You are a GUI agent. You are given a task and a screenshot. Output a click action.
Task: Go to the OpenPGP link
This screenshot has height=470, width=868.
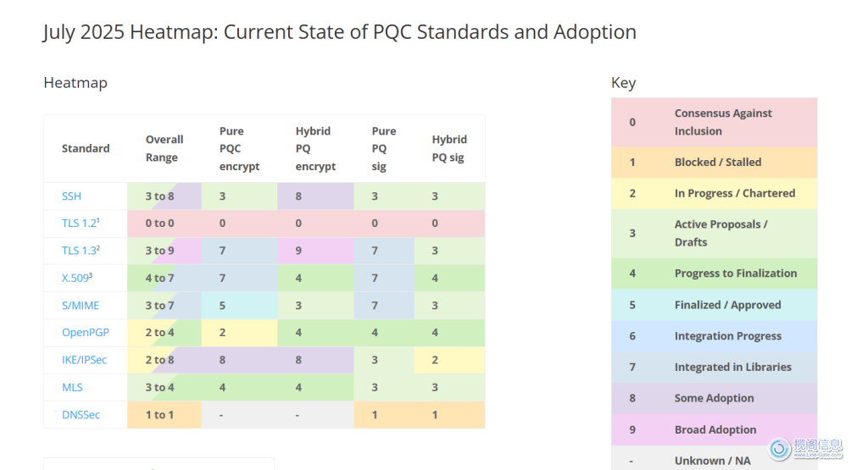86,333
